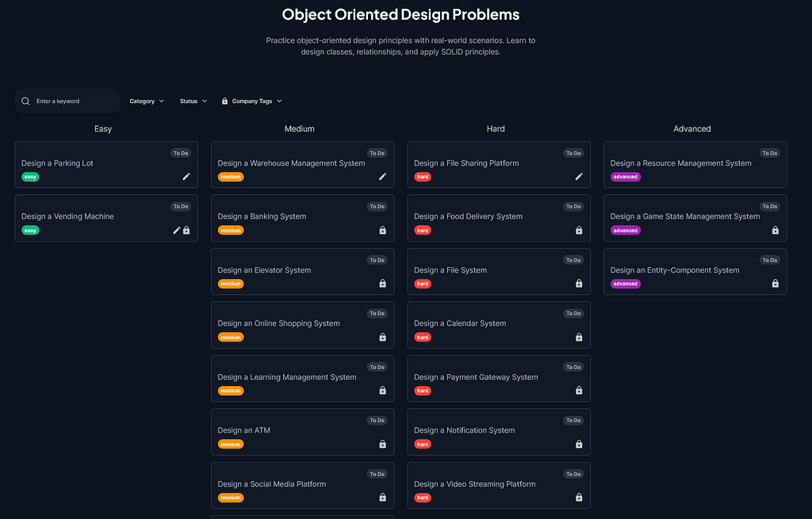Open the Status filter dropdown
The width and height of the screenshot is (812, 519).
(x=193, y=101)
